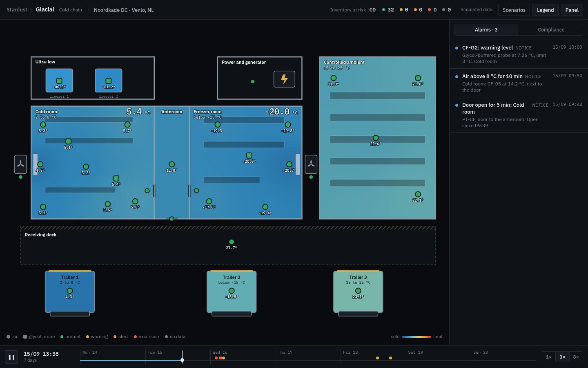Screen dimensions: 588x368
Task: Select cold room glycol probe reading 5.1°
Action: click(68, 141)
